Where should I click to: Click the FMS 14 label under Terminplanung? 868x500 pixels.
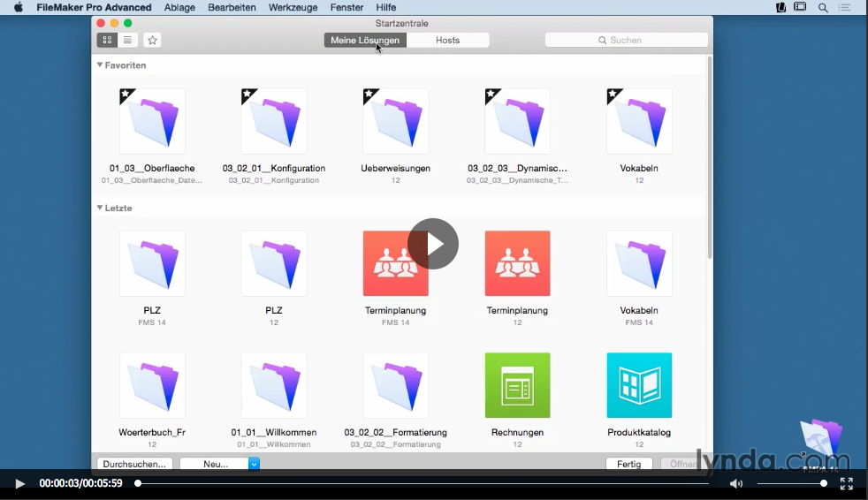coord(395,322)
